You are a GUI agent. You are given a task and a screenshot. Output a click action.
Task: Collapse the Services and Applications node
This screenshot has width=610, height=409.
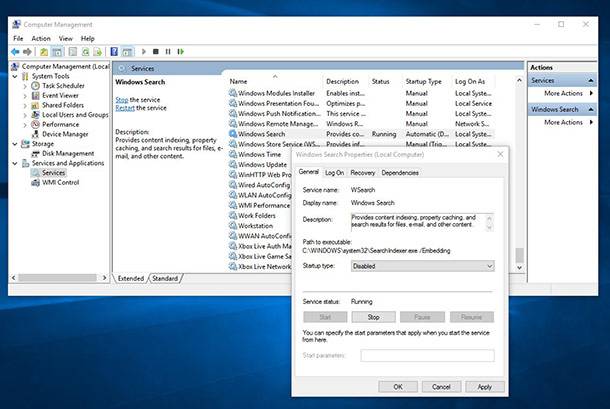click(x=15, y=163)
